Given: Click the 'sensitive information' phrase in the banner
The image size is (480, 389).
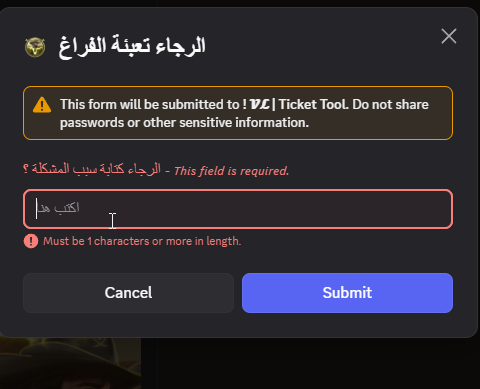Looking at the screenshot, I should coord(244,123).
